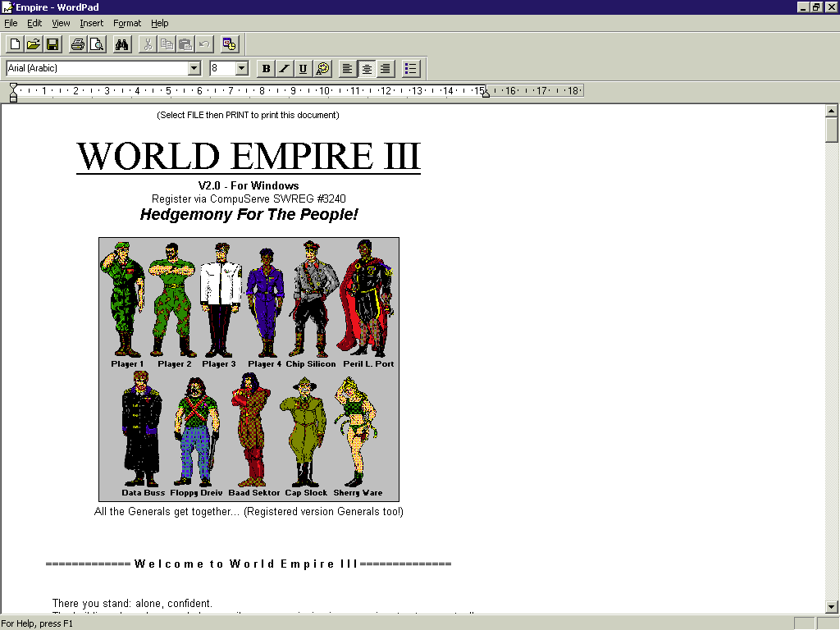The image size is (840, 630).
Task: Open the Print Preview
Action: tap(97, 44)
